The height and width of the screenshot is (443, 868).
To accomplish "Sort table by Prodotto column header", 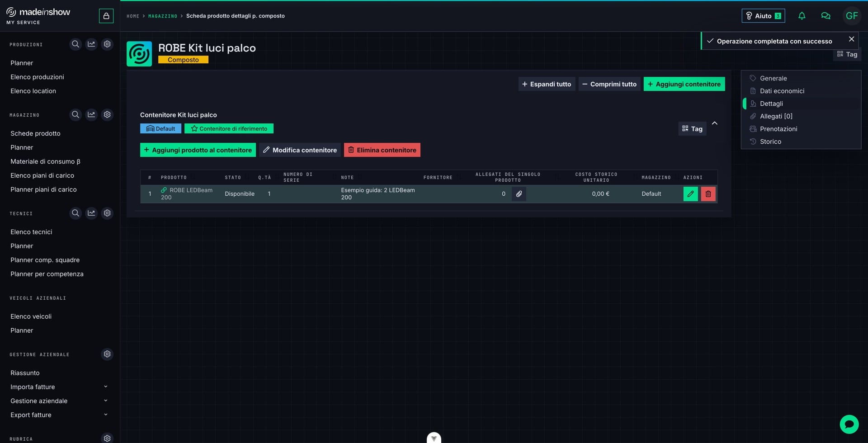I will pyautogui.click(x=174, y=178).
